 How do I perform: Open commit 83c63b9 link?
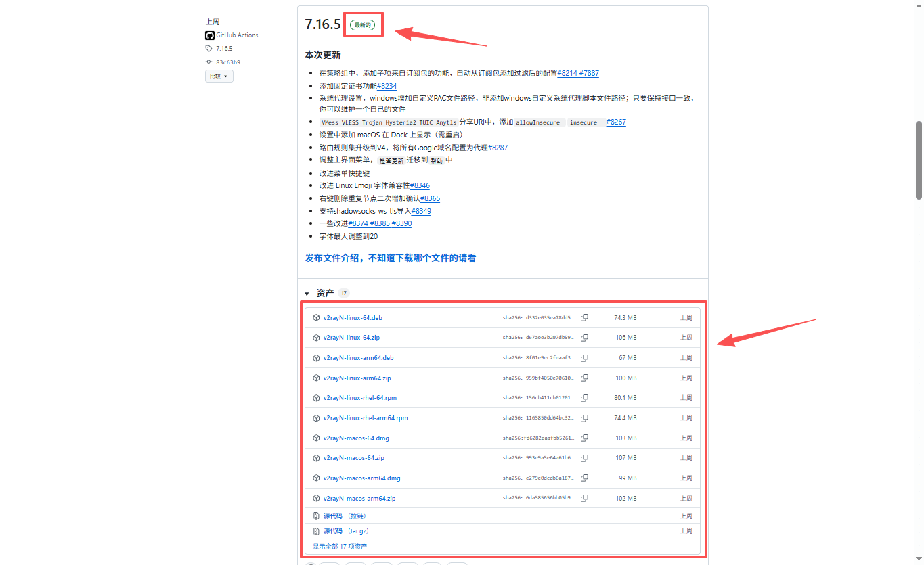pos(228,62)
